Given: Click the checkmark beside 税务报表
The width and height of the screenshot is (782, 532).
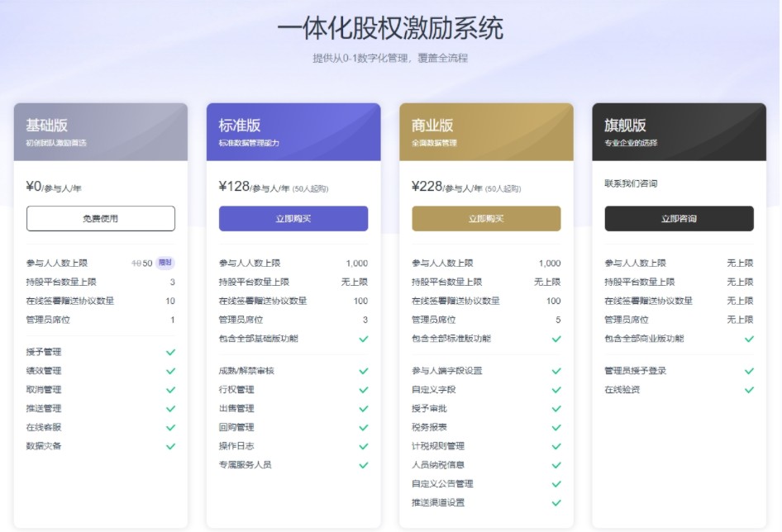Looking at the screenshot, I should click(556, 427).
